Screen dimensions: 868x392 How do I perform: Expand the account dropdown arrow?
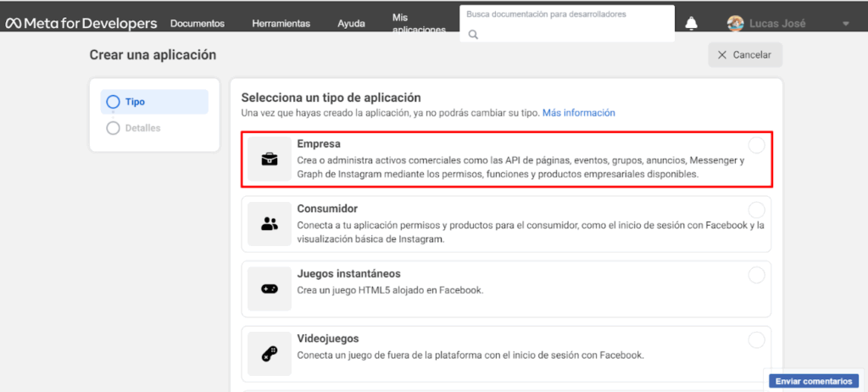[x=845, y=24]
